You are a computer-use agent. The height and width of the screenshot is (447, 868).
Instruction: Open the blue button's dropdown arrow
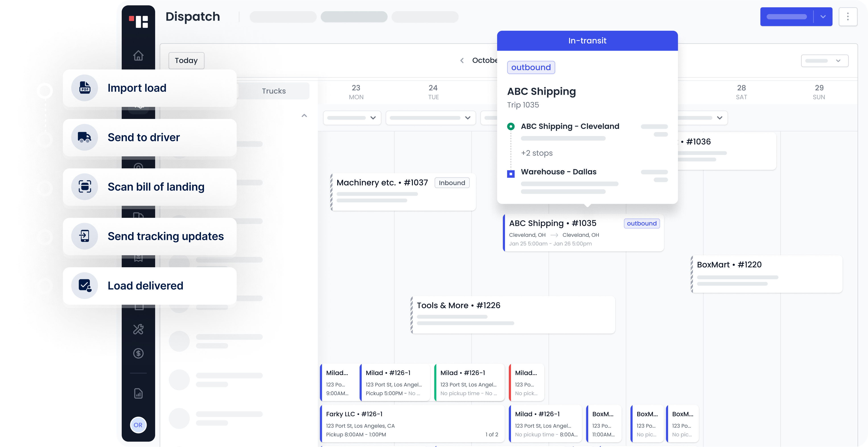pos(823,16)
